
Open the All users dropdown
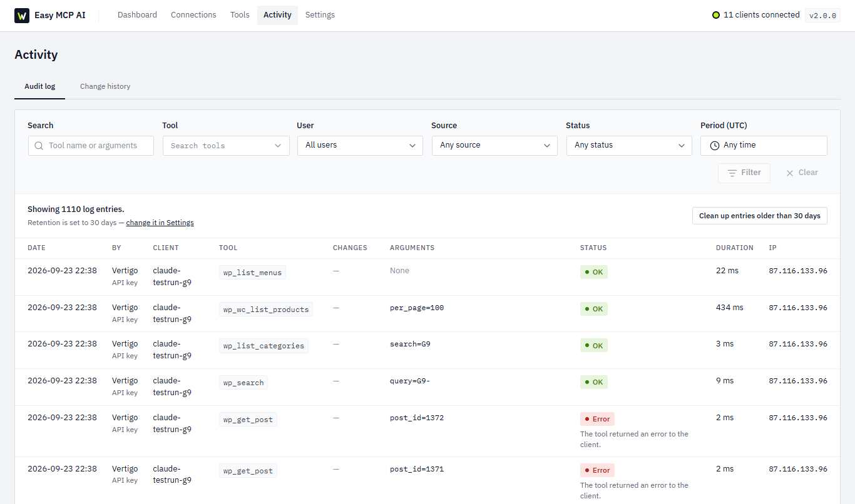tap(360, 145)
